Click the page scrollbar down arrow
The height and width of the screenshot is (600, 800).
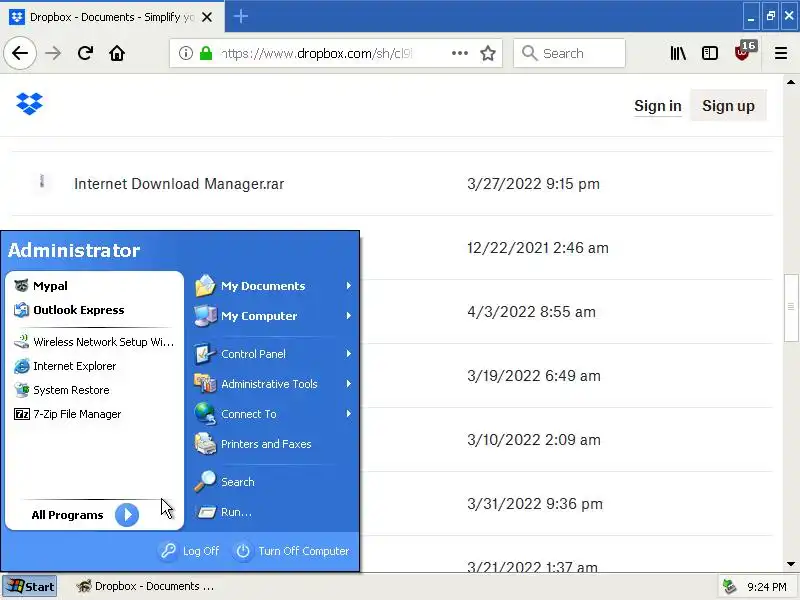791,564
